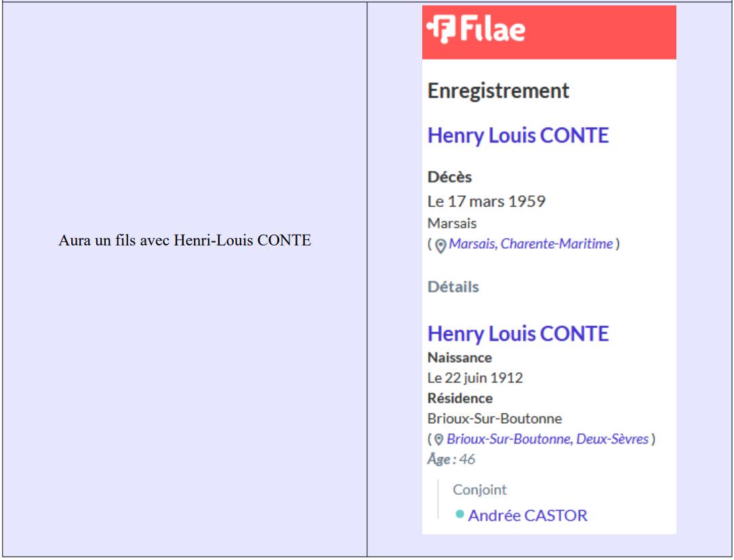
Task: Open the Brioux-Sur-Boutonne, Deux-Sèvres location link
Action: [547, 439]
